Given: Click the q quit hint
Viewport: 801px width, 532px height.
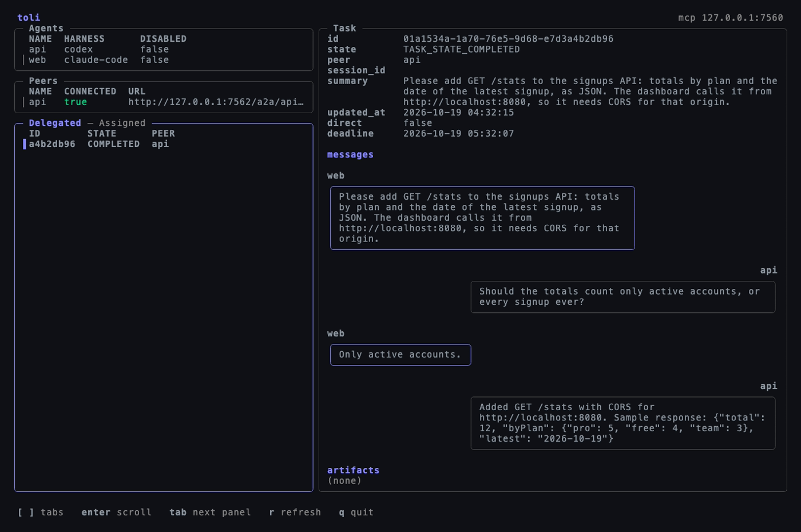Looking at the screenshot, I should tap(356, 513).
